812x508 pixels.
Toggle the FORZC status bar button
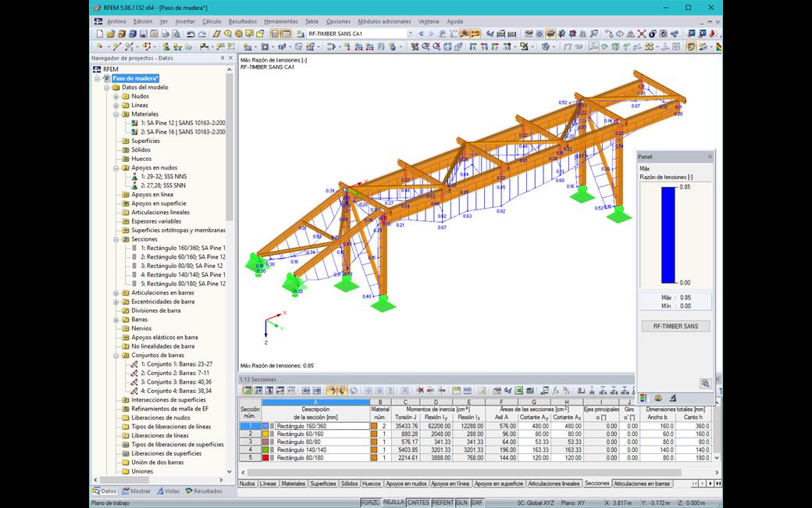tap(370, 503)
